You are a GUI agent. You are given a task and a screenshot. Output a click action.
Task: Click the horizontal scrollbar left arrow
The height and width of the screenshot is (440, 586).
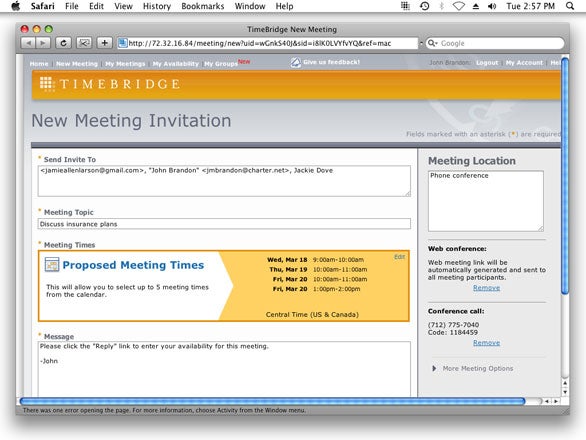click(547, 401)
